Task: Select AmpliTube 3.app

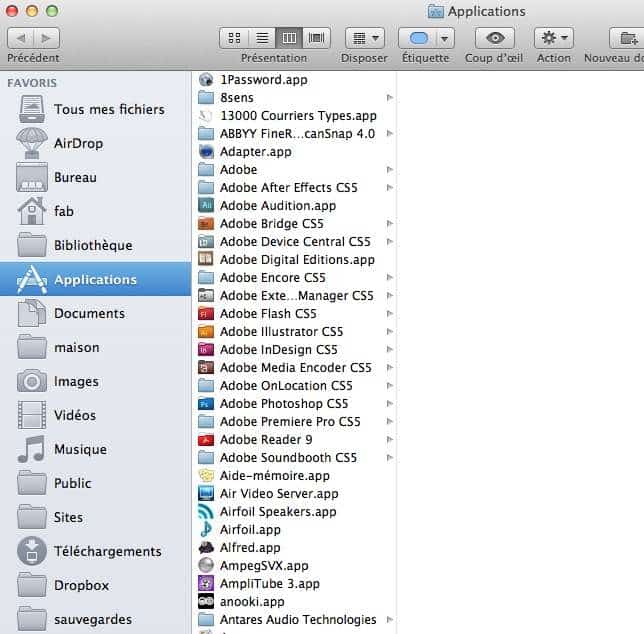Action: pos(294,583)
